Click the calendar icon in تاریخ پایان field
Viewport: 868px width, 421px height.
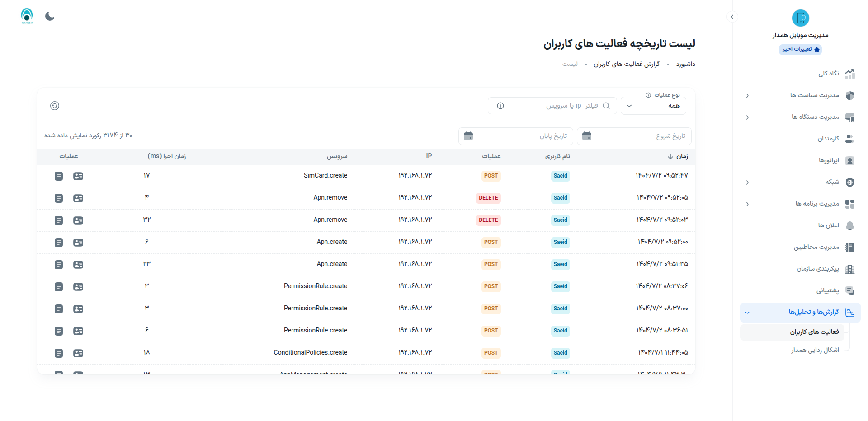468,136
